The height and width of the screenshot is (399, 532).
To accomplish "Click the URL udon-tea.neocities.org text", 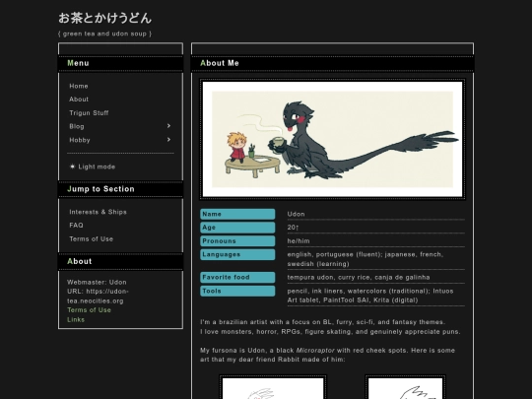I will [98, 297].
